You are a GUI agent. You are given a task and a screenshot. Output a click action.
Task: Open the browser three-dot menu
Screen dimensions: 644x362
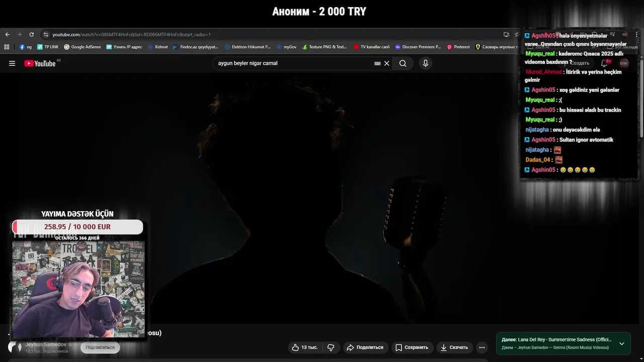click(636, 35)
